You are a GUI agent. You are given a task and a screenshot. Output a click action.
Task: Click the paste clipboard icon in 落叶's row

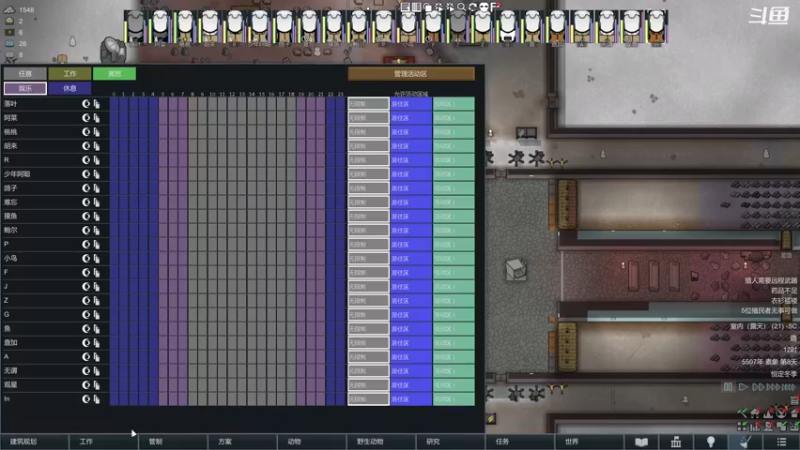pos(96,104)
